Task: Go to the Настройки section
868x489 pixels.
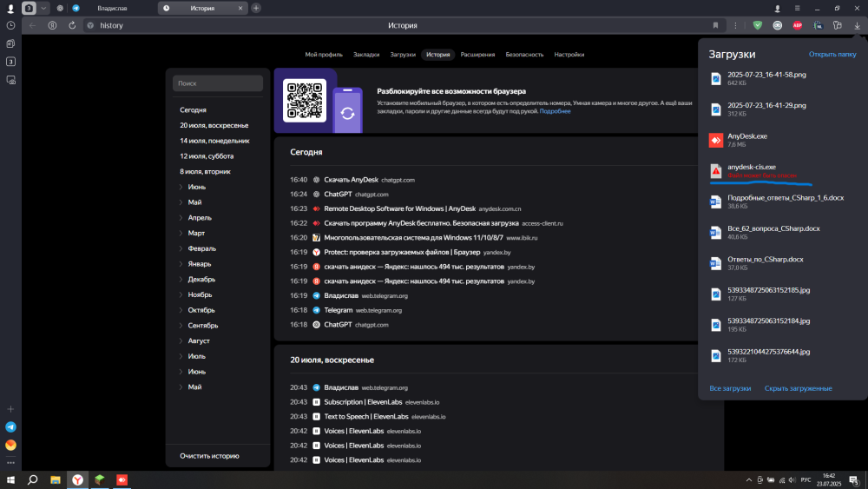Action: pos(569,54)
